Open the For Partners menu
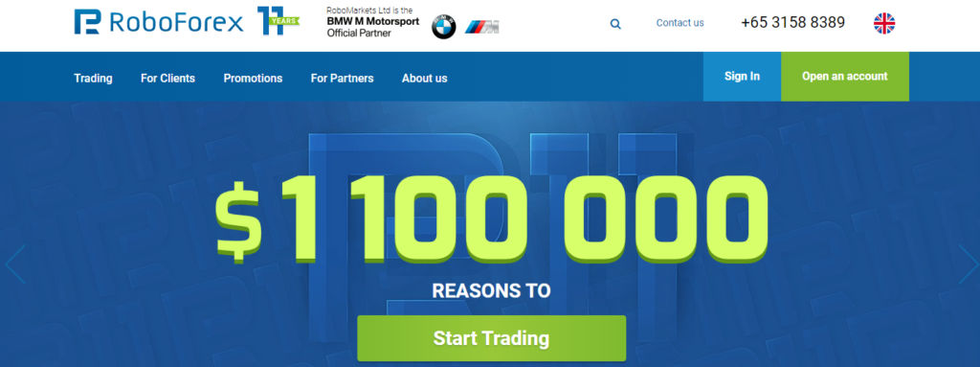Screen dimensions: 980x367 click(342, 79)
